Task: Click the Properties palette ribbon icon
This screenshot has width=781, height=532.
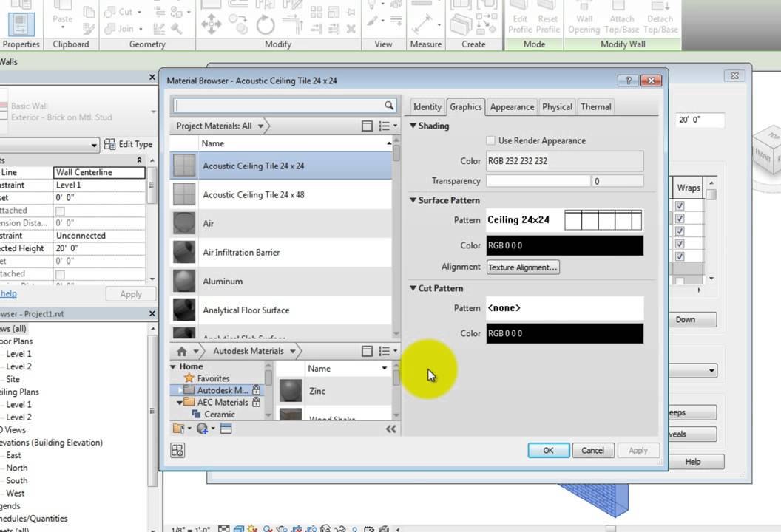Action: 21,24
